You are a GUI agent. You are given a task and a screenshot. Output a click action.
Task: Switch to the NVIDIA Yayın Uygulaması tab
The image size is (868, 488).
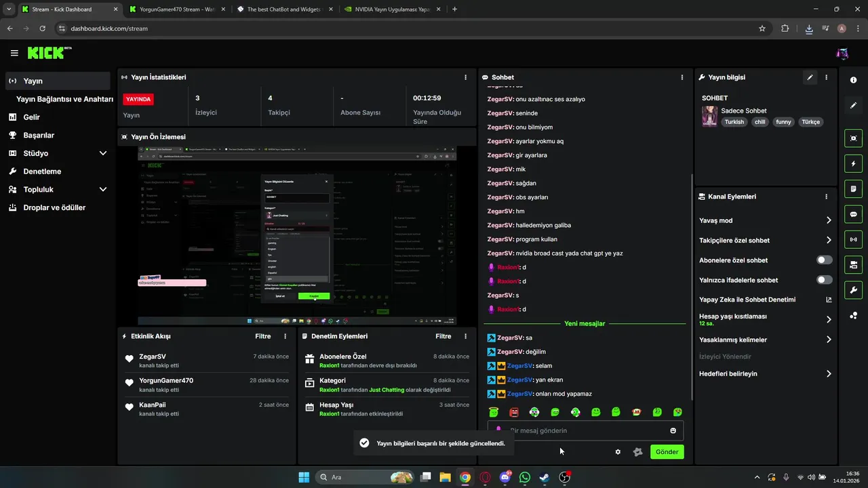[x=391, y=9]
